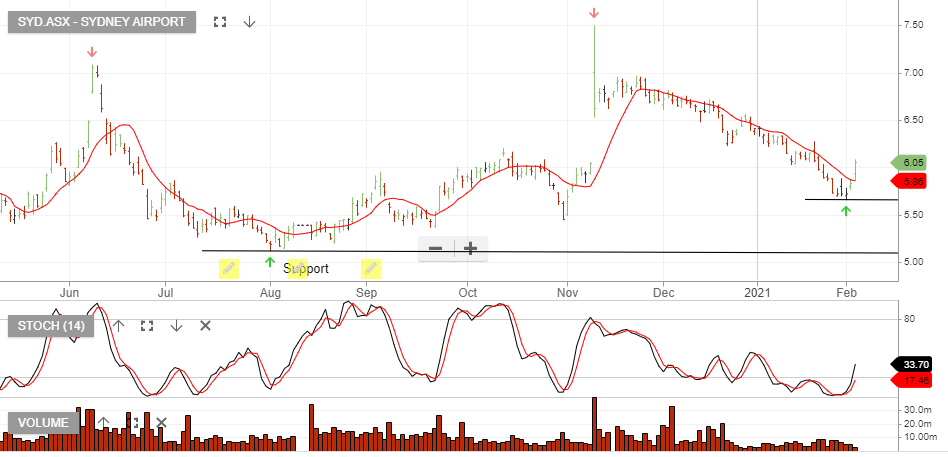Select the short support line near February
Screen dimensions: 948x457
point(851,199)
